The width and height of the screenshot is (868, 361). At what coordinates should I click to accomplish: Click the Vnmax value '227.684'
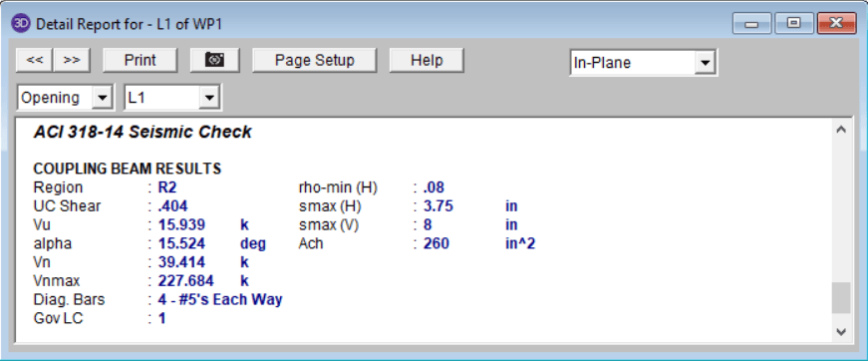185,280
